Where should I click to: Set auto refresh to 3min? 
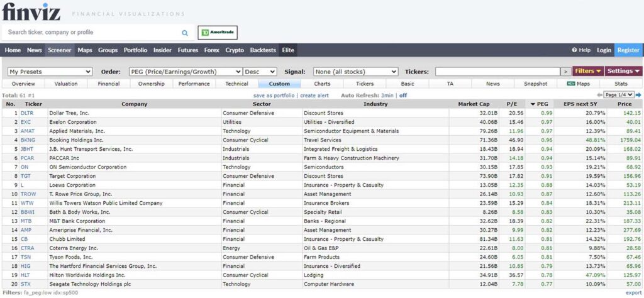(x=387, y=95)
